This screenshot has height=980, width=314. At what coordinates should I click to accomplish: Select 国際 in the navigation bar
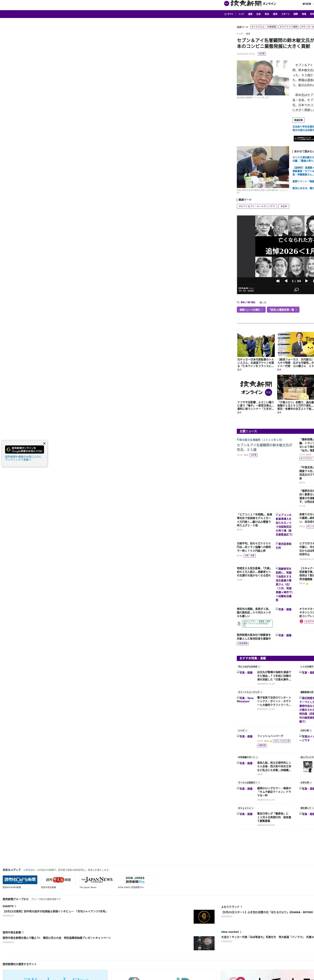(295, 14)
